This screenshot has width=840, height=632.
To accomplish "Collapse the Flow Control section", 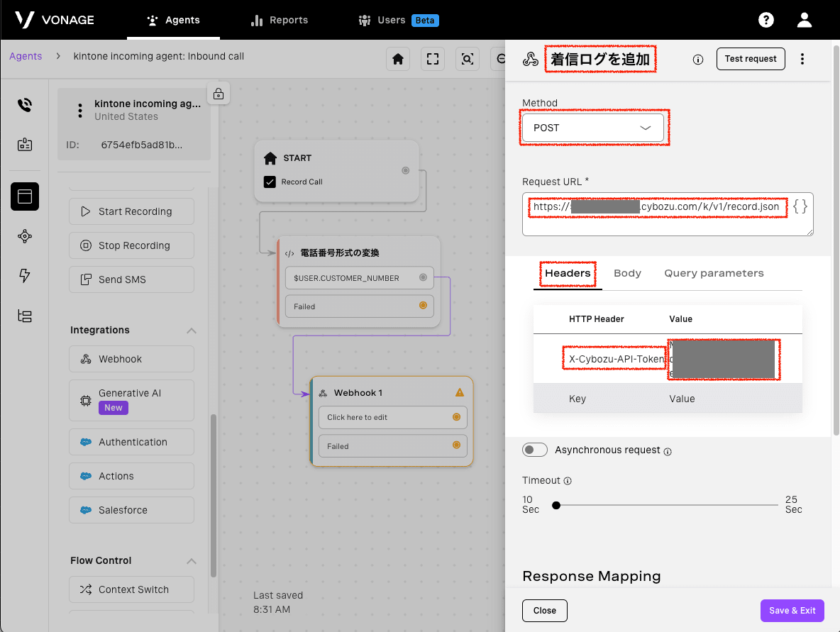I will click(x=192, y=561).
